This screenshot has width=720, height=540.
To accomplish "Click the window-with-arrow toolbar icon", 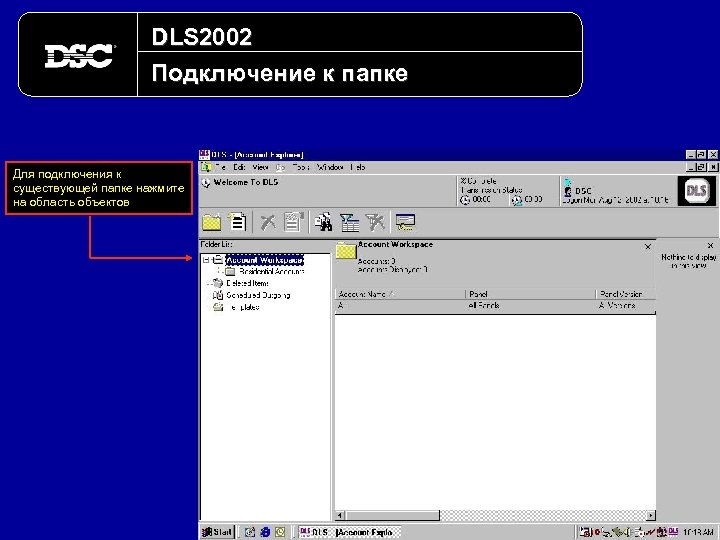I will pyautogui.click(x=405, y=223).
